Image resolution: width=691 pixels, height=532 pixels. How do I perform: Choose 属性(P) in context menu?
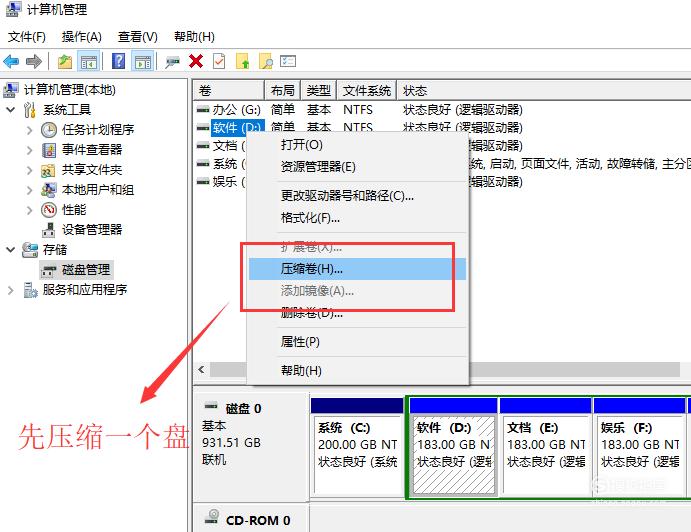(x=357, y=342)
